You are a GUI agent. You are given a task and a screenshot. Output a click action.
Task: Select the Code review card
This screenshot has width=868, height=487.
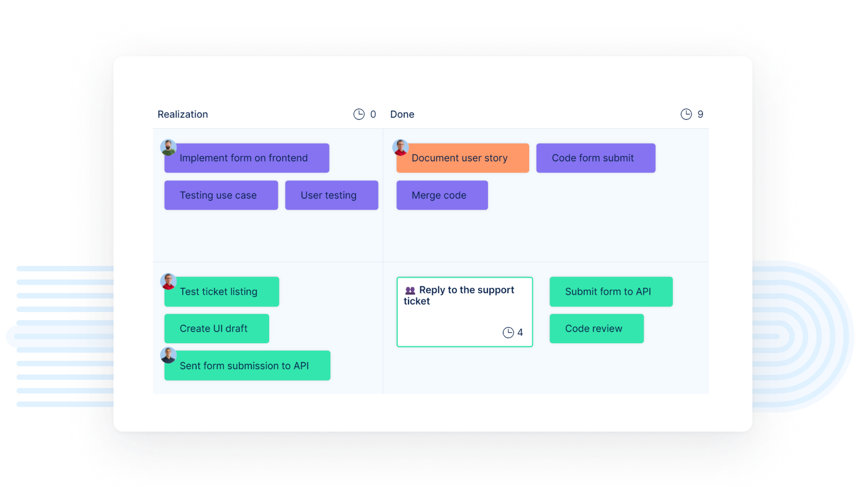pos(596,329)
